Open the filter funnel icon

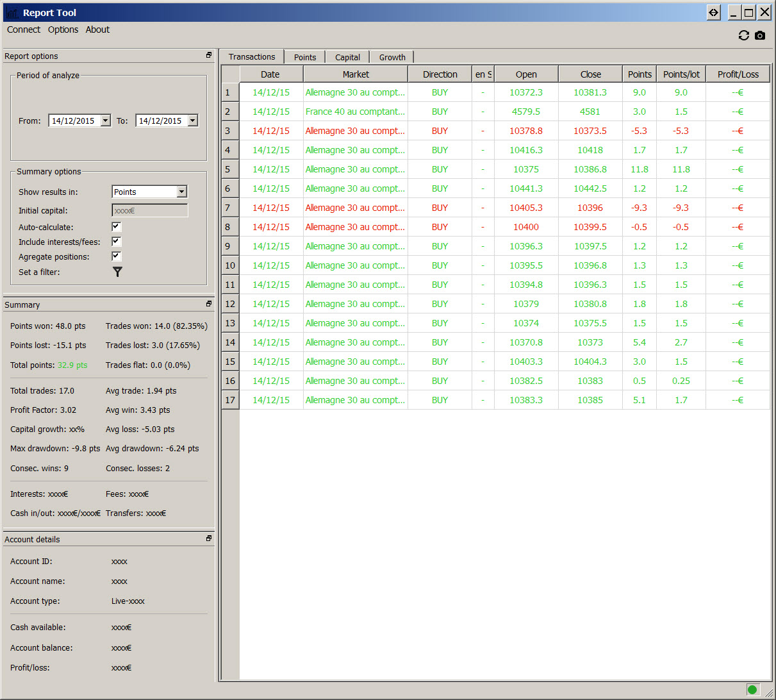117,272
